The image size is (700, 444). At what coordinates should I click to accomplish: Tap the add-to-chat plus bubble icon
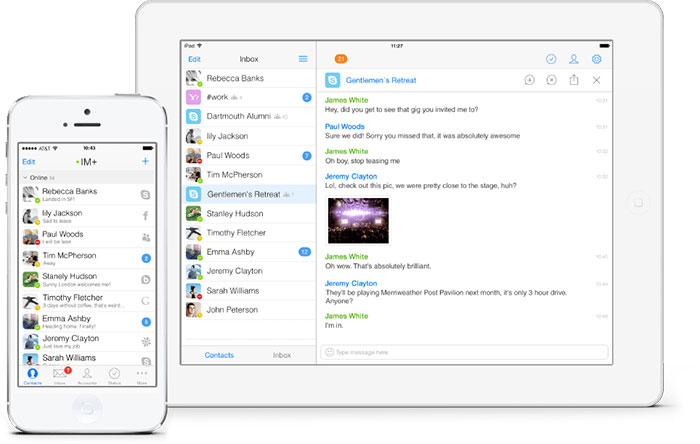[x=529, y=80]
